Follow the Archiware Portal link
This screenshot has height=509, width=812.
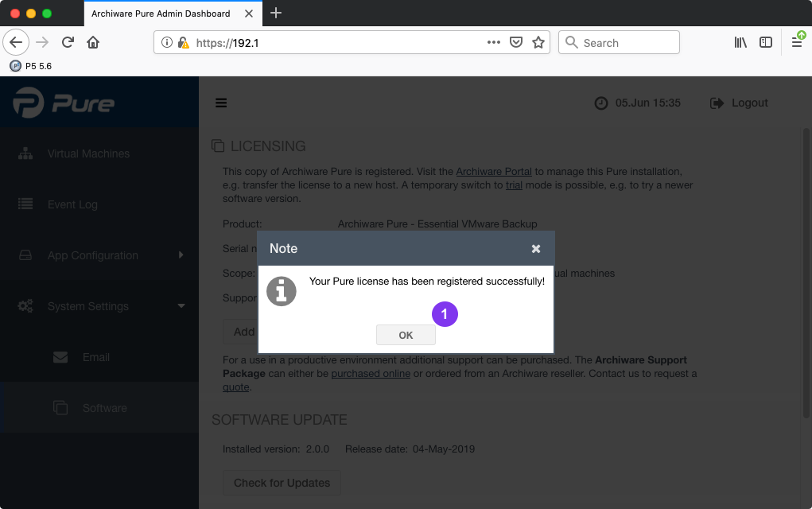493,171
